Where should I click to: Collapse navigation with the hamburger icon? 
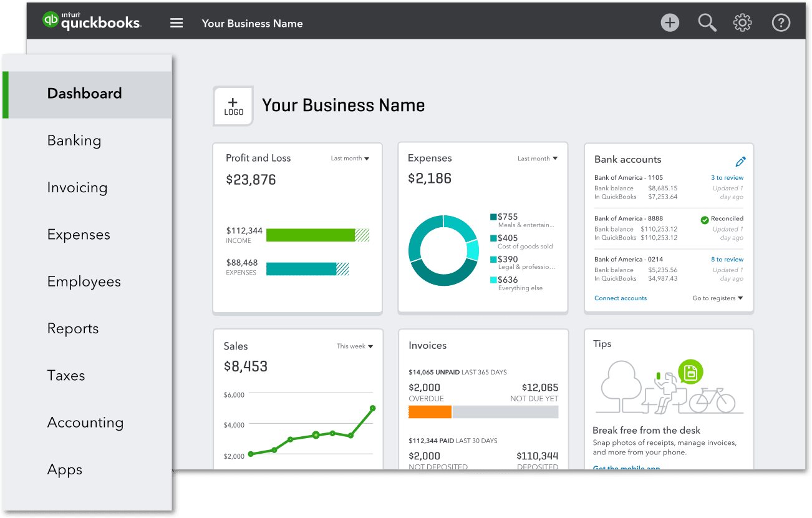[176, 22]
